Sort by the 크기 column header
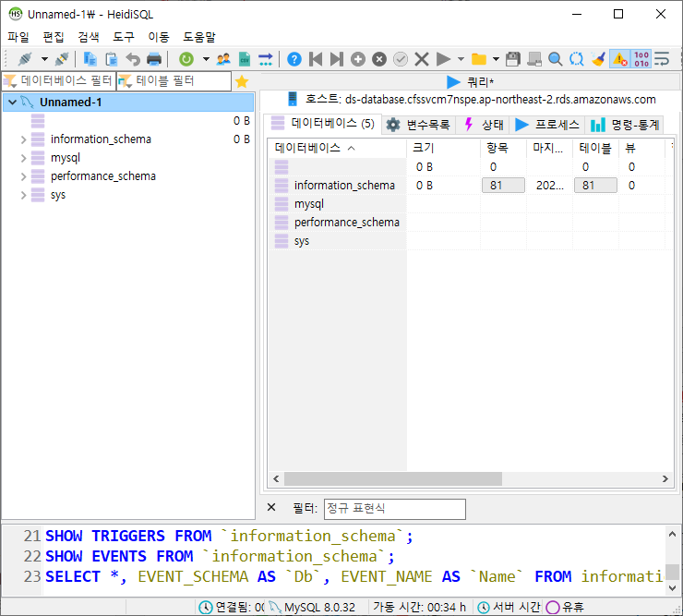 click(x=443, y=148)
